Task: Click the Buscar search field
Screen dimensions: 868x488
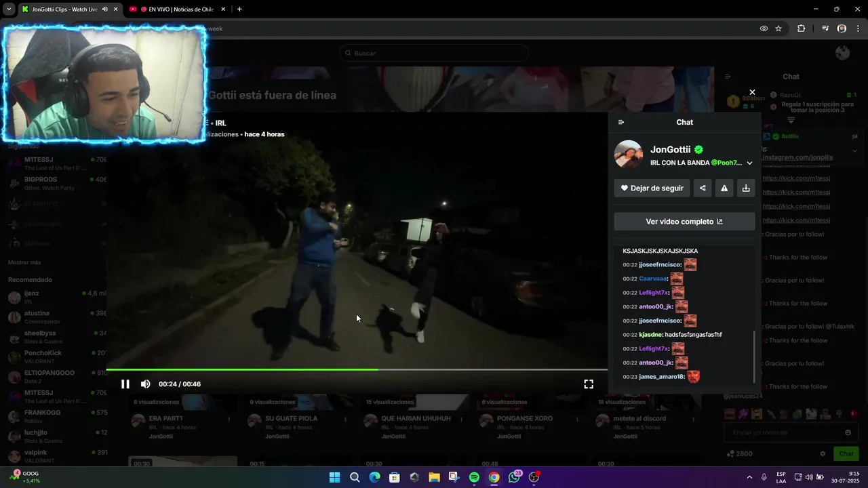Action: [434, 53]
